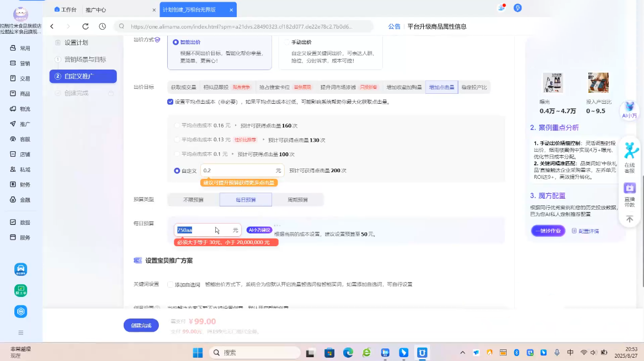Viewport: 644px width, 361px height.
Task: Refresh the page with the reload icon
Action: 86,26
